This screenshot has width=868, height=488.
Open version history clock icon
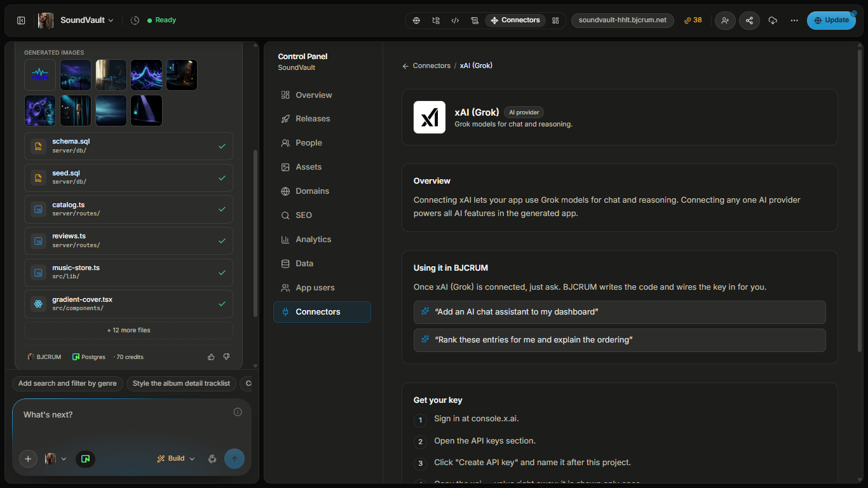[135, 20]
